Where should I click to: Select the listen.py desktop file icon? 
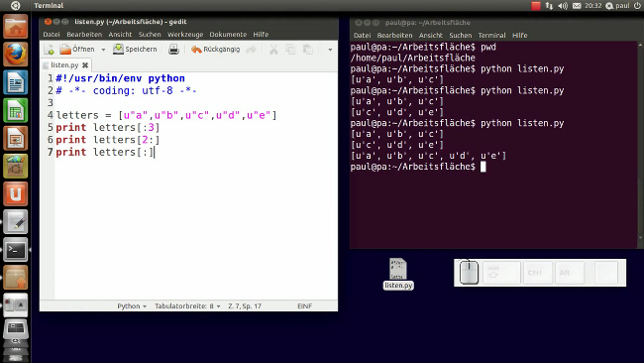398,274
